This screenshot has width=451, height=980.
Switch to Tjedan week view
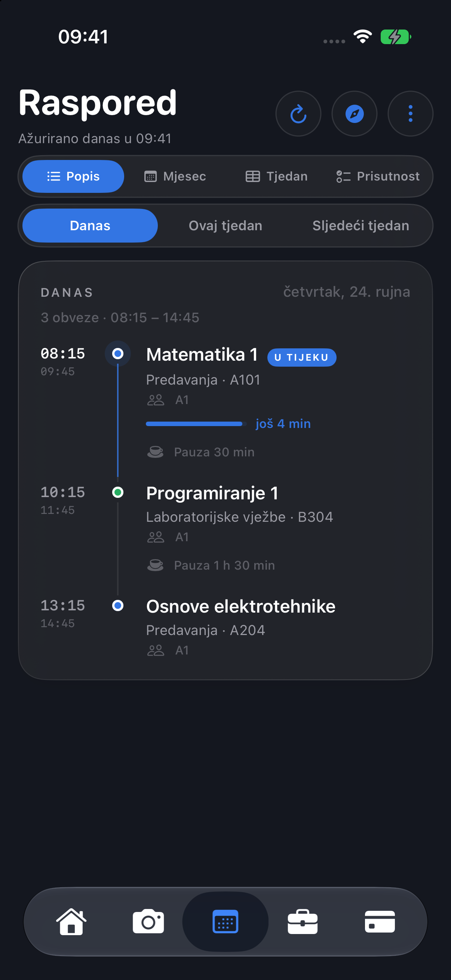click(x=276, y=176)
